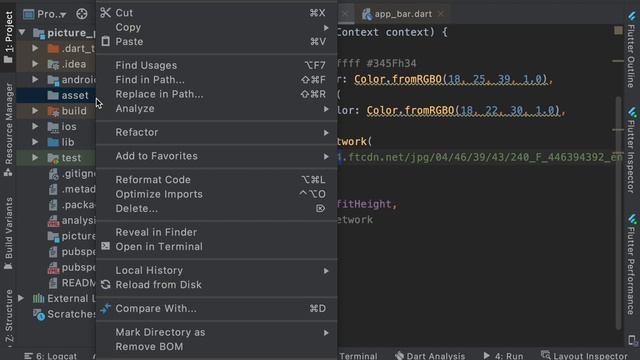Open Dart Analysis tool window
Image resolution: width=640 pixels, height=360 pixels.
430,356
